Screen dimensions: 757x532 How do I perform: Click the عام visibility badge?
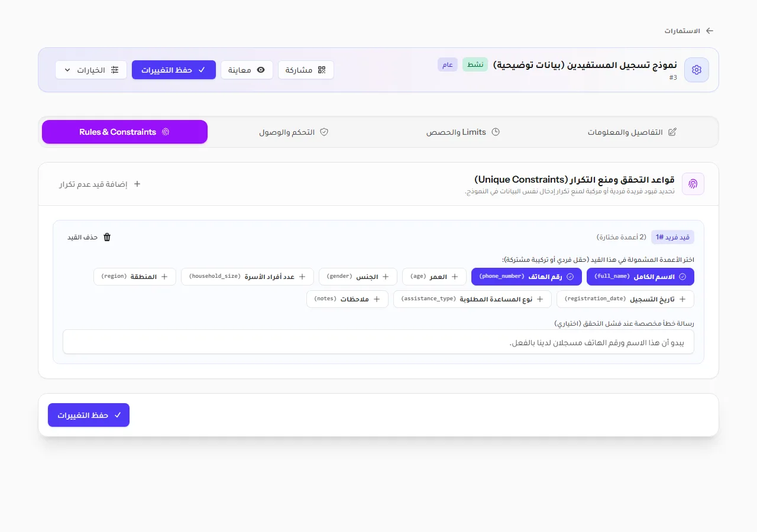tap(448, 64)
